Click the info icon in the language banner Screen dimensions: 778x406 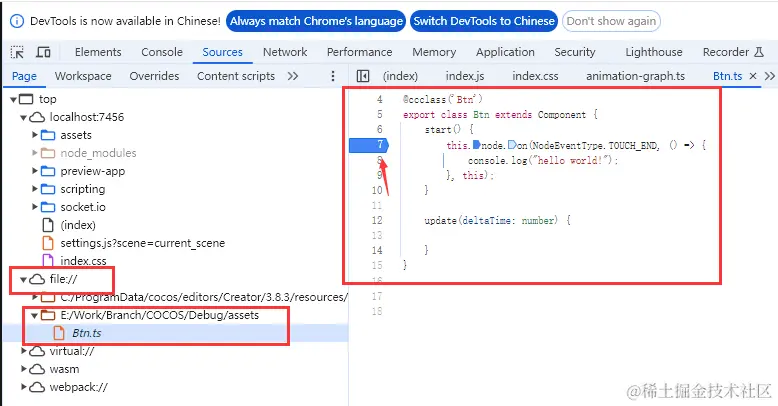pos(17,21)
